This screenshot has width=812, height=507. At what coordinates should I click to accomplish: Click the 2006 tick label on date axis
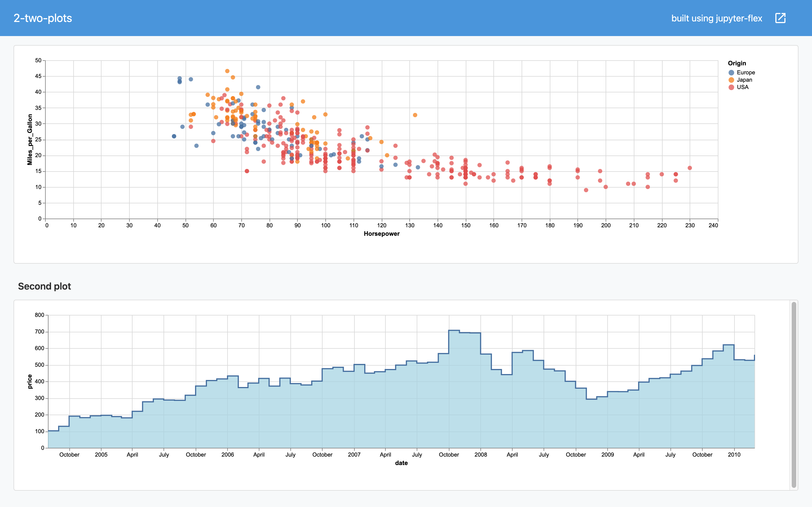point(228,455)
